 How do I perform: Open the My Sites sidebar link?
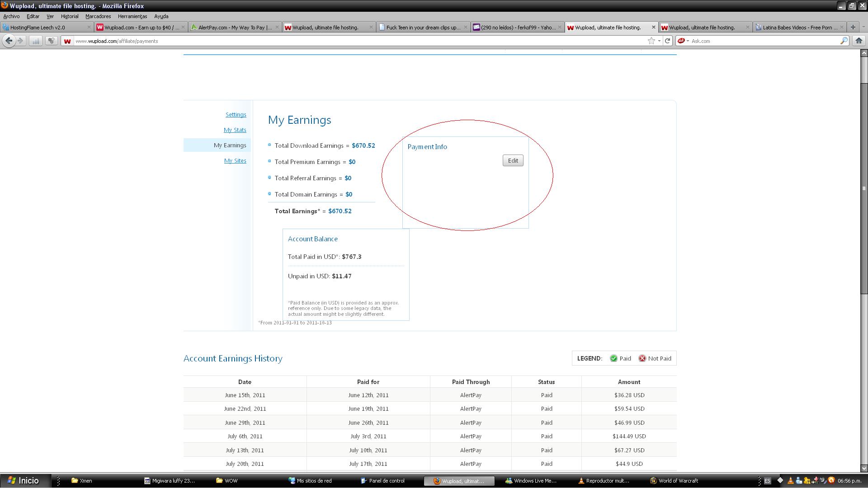(235, 161)
